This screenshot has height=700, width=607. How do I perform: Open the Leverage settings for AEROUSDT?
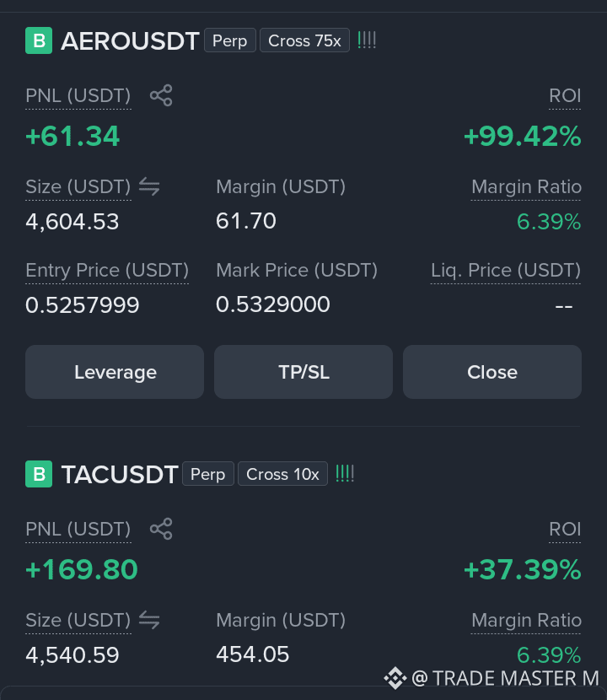pos(115,372)
